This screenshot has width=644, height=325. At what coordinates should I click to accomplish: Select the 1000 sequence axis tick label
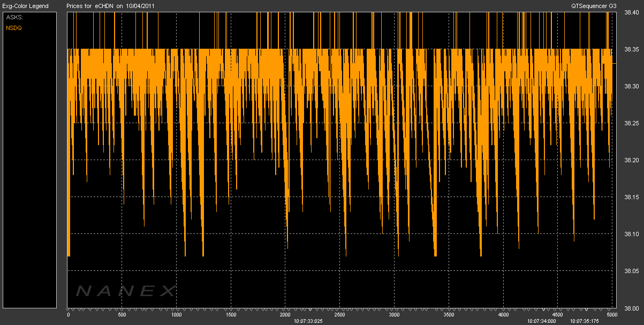click(x=177, y=315)
